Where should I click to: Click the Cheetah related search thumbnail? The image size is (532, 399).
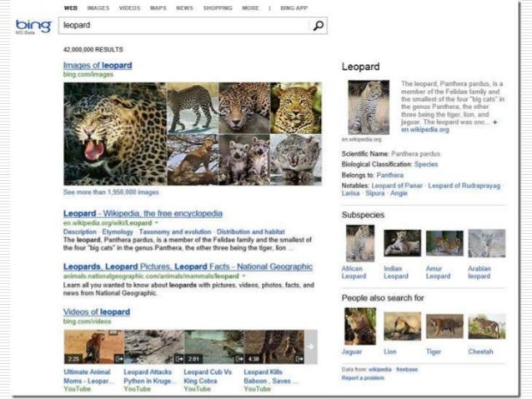487,327
